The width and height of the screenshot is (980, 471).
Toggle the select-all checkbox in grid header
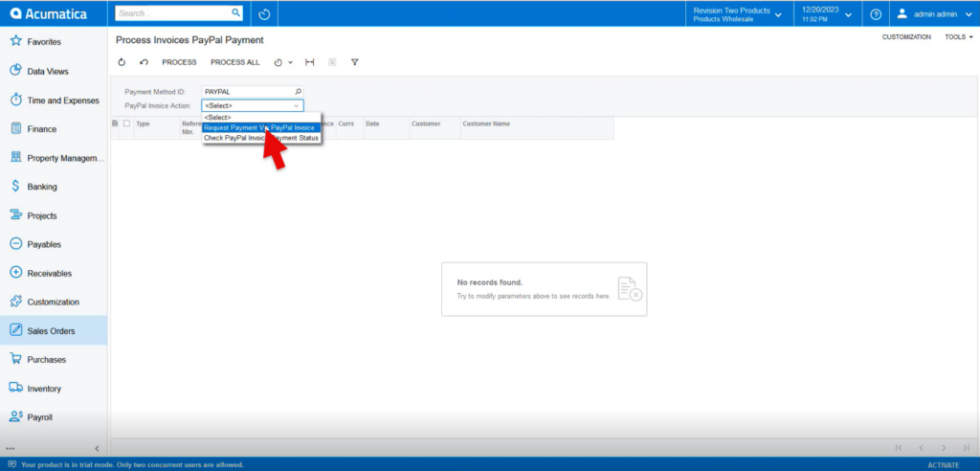tap(127, 123)
